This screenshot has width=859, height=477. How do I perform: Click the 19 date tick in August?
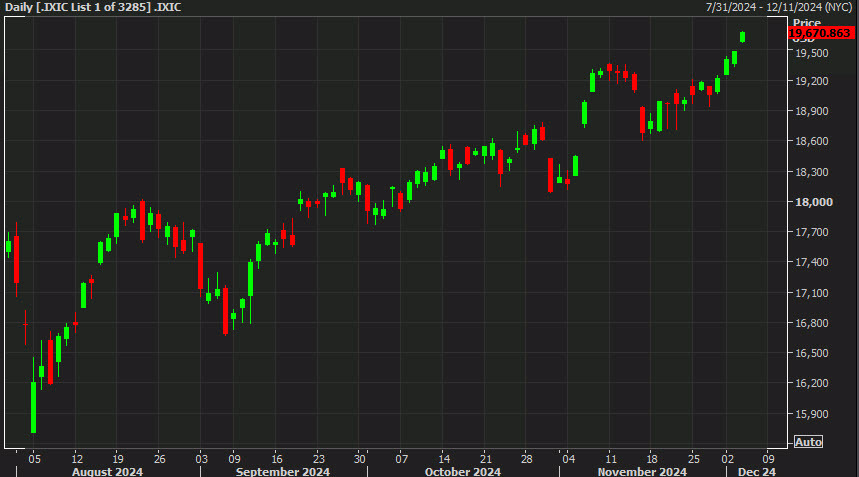click(118, 459)
